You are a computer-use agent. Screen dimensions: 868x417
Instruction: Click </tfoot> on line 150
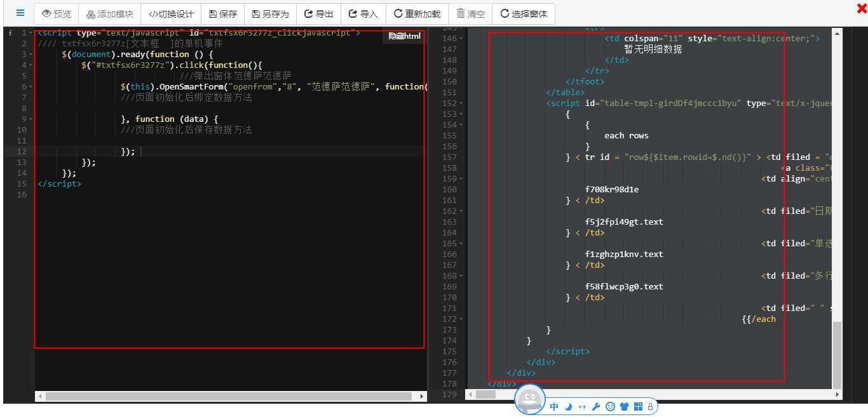(x=585, y=82)
